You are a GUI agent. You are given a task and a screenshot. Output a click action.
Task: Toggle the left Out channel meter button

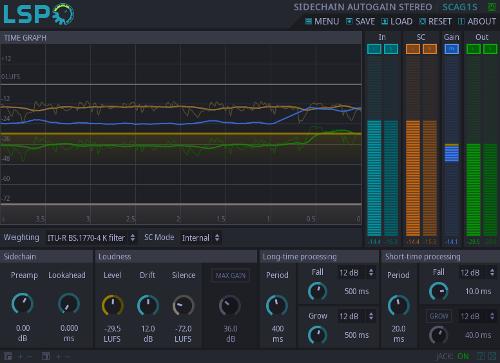point(473,49)
